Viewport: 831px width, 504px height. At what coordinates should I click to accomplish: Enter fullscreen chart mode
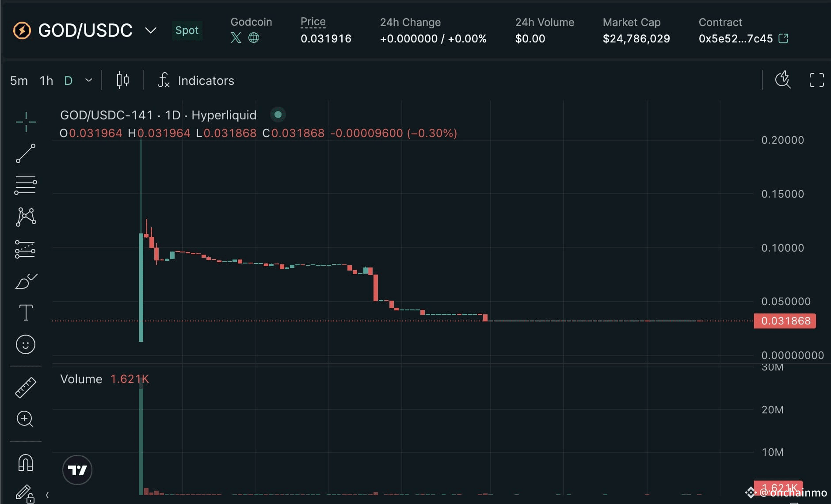tap(816, 80)
